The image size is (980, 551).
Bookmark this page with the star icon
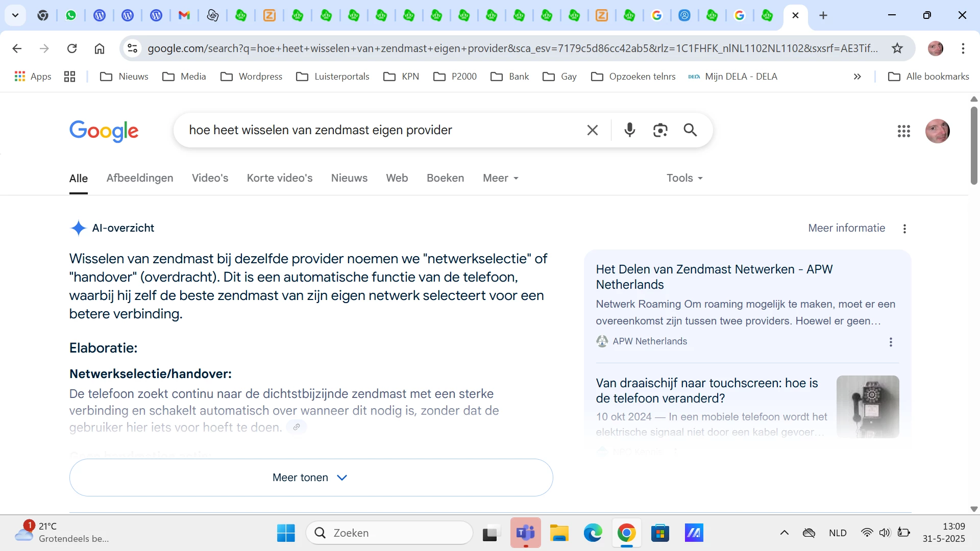pyautogui.click(x=897, y=48)
